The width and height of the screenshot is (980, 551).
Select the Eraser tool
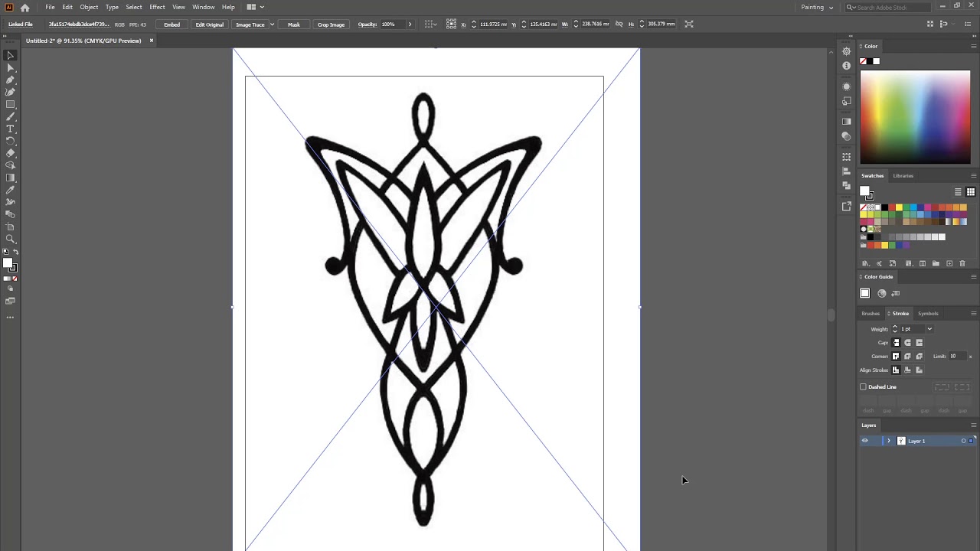tap(11, 154)
